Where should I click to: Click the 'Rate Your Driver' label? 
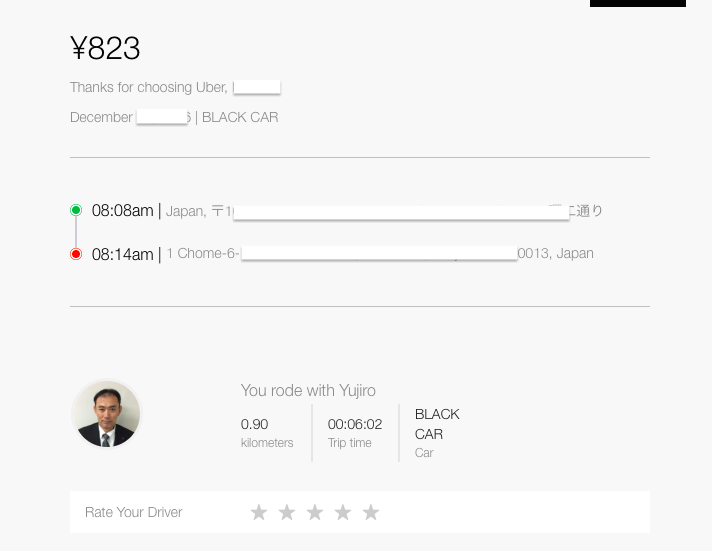(x=134, y=512)
